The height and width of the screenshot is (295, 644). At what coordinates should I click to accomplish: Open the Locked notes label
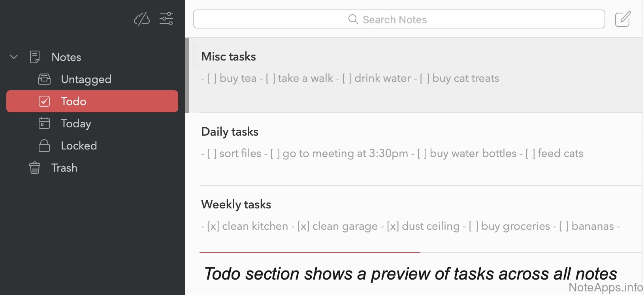point(79,146)
